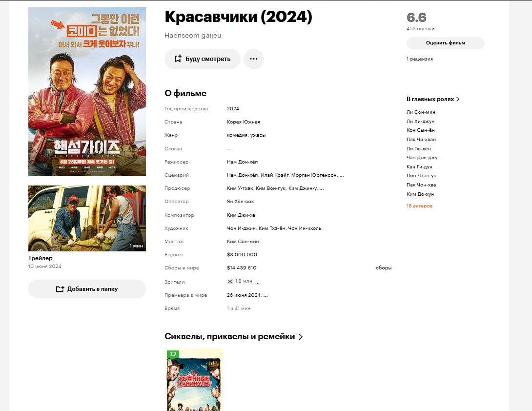This screenshot has width=532, height=411.
Task: Click Оценить фильм button
Action: tap(446, 43)
